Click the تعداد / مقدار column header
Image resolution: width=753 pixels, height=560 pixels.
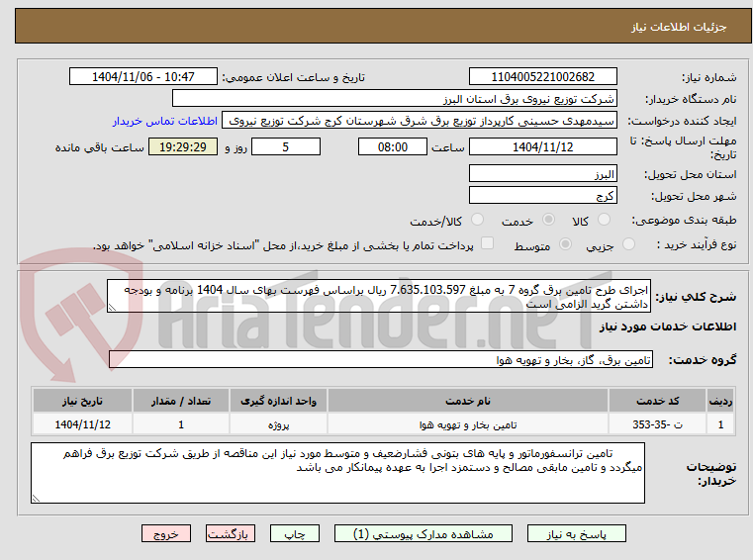tap(181, 401)
